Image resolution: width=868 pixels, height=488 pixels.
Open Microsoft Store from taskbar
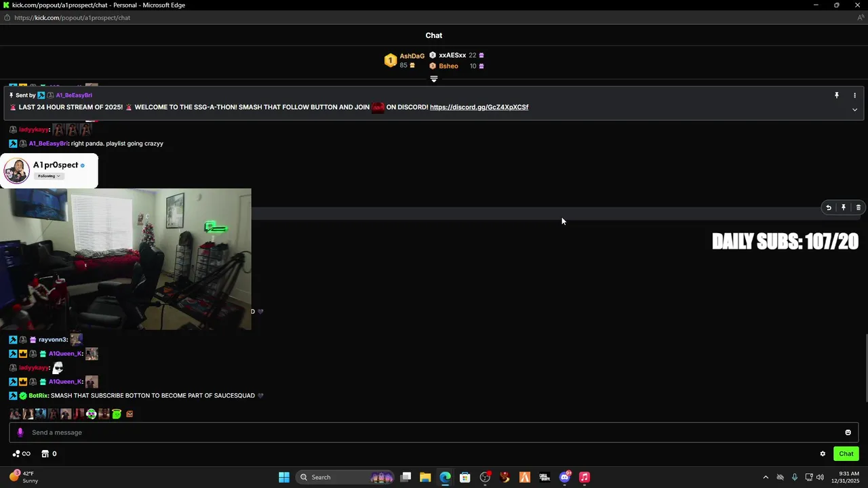pyautogui.click(x=465, y=477)
